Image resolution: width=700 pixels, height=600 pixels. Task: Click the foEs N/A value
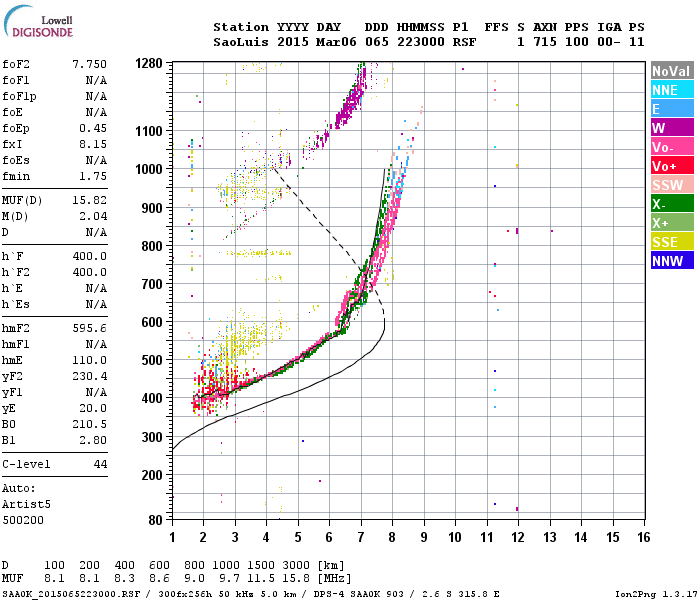tap(96, 160)
